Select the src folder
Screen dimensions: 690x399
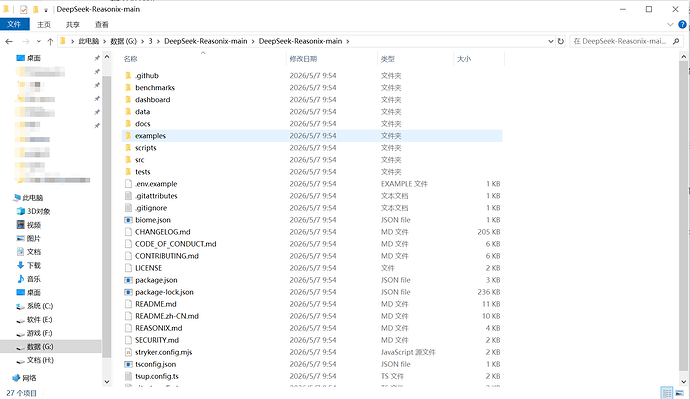tap(139, 160)
